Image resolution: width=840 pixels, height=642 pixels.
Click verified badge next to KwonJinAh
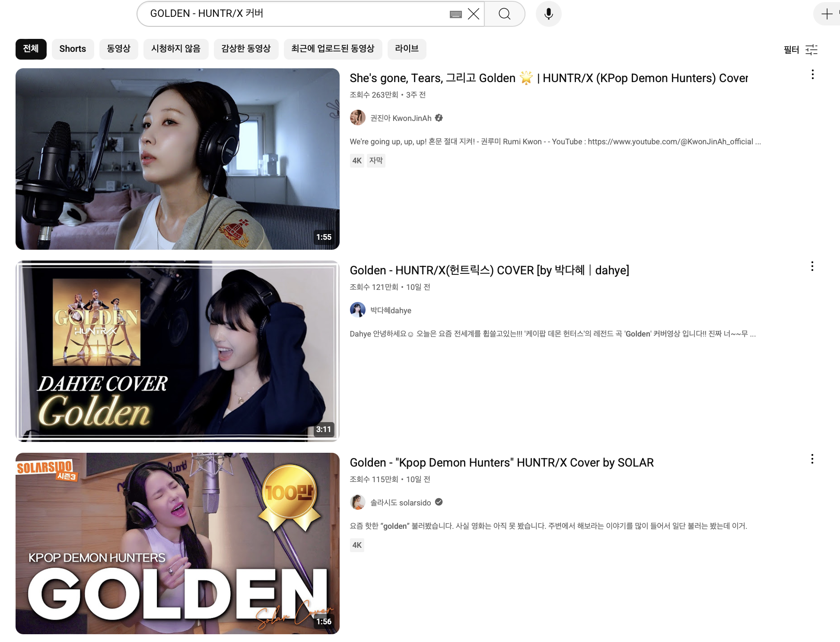point(439,118)
